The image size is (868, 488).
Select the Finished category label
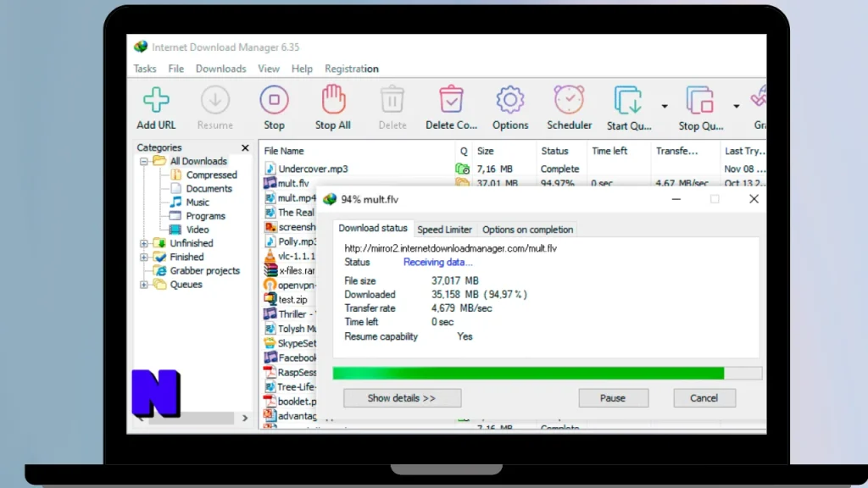click(x=186, y=257)
